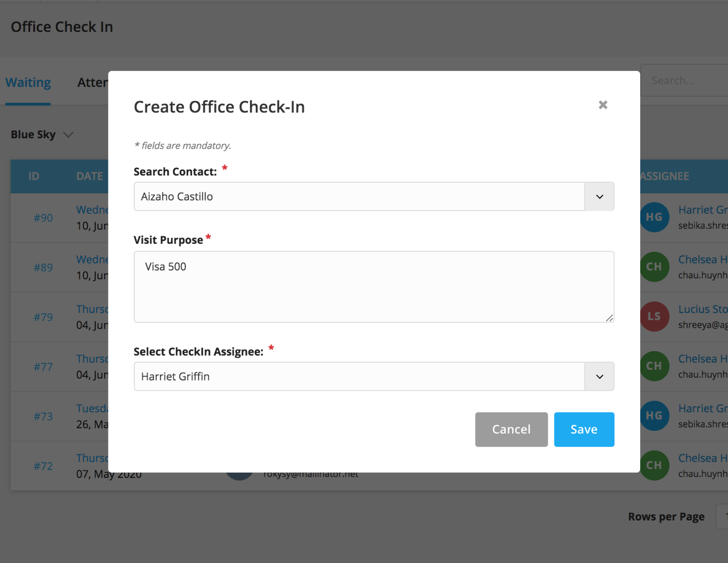This screenshot has width=728, height=563.
Task: Click the HG avatar in row #90
Action: 654,217
